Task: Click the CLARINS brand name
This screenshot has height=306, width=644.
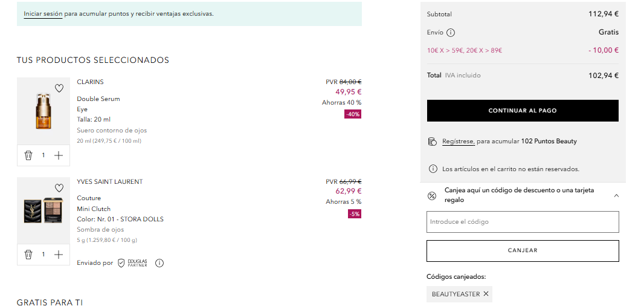Action: 90,82
